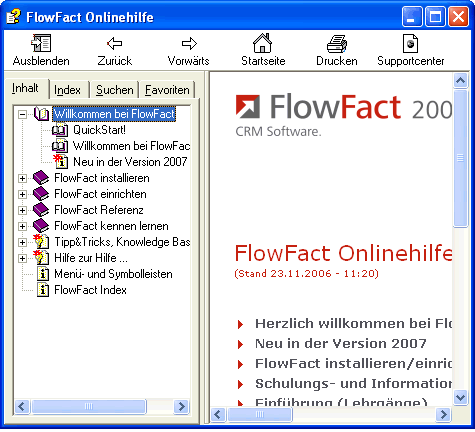Go back with the Zurück arrow

(x=115, y=43)
